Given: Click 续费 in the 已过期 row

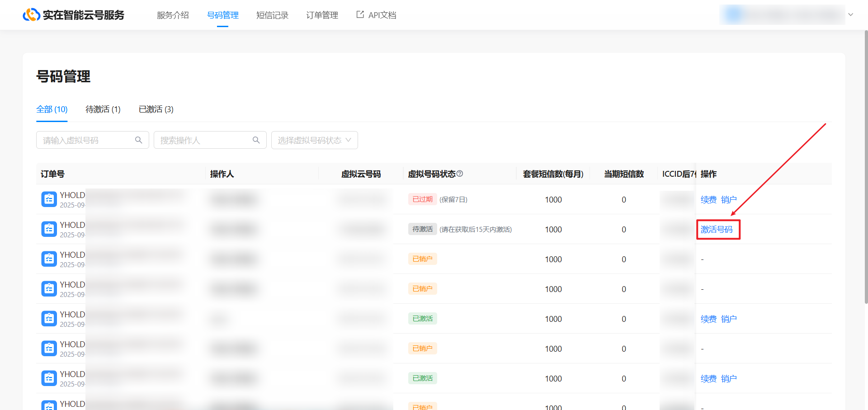Looking at the screenshot, I should (x=708, y=200).
